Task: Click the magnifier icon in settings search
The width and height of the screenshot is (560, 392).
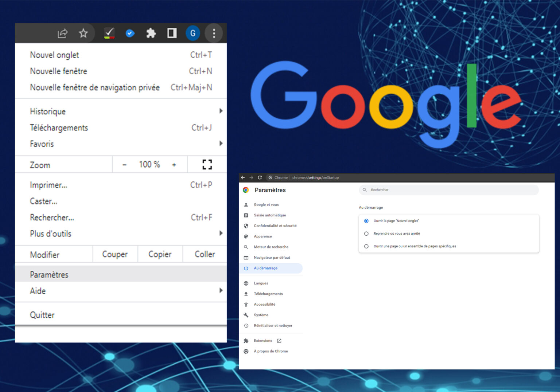Action: point(365,190)
